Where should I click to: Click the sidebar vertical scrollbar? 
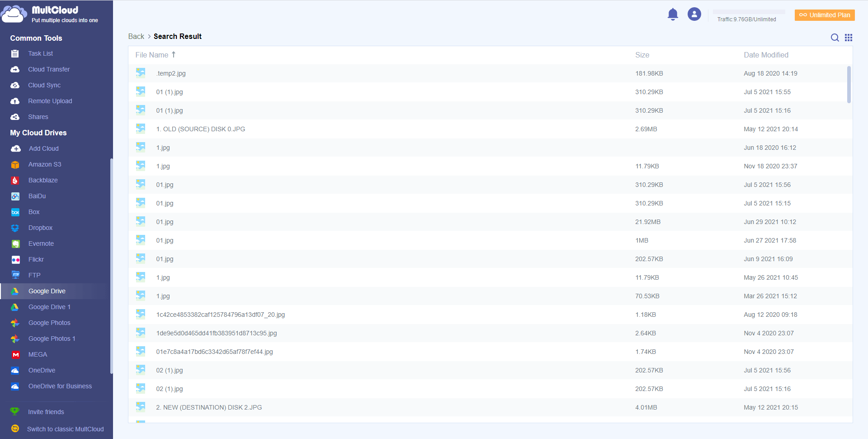(x=111, y=266)
